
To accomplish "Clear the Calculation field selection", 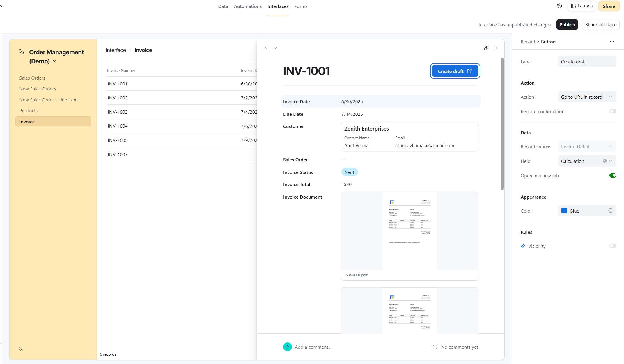I will 604,161.
